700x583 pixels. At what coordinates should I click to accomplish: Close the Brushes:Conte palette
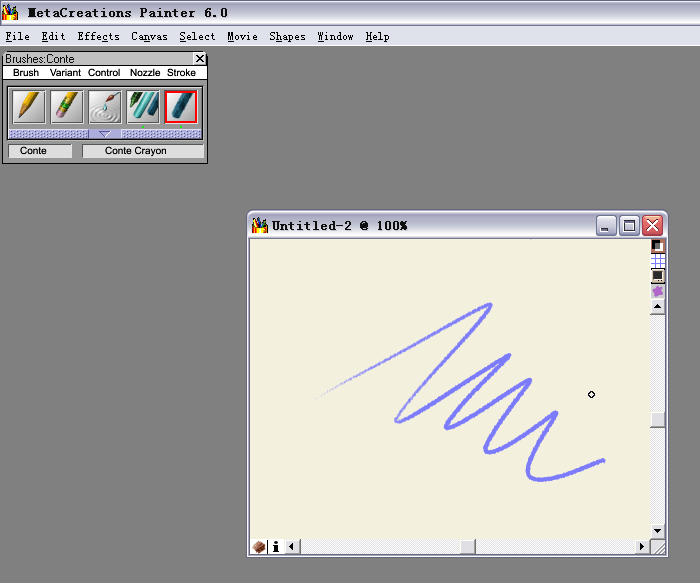tap(200, 58)
